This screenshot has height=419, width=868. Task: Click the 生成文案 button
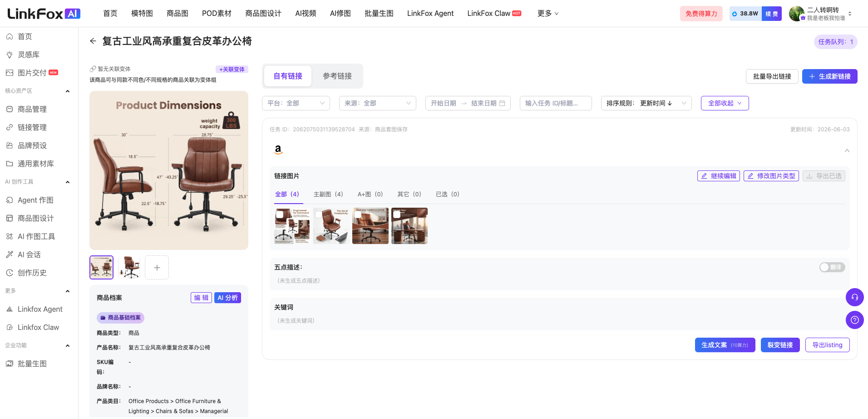pyautogui.click(x=725, y=345)
